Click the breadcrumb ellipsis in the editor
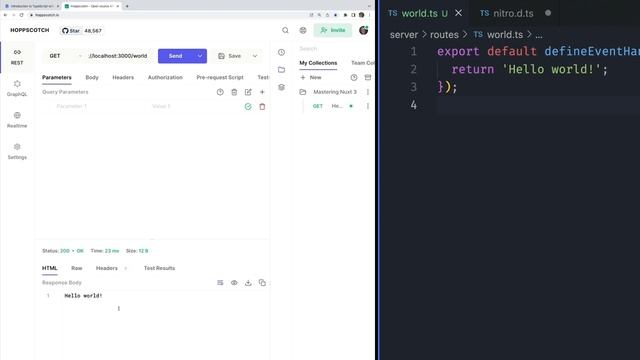 click(539, 35)
